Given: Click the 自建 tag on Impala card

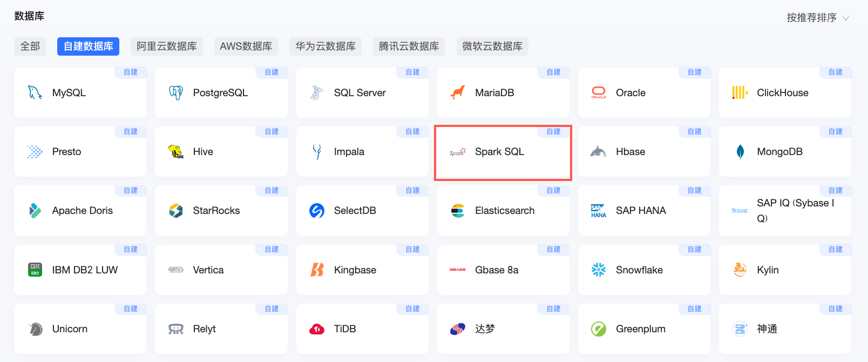Looking at the screenshot, I should [413, 132].
